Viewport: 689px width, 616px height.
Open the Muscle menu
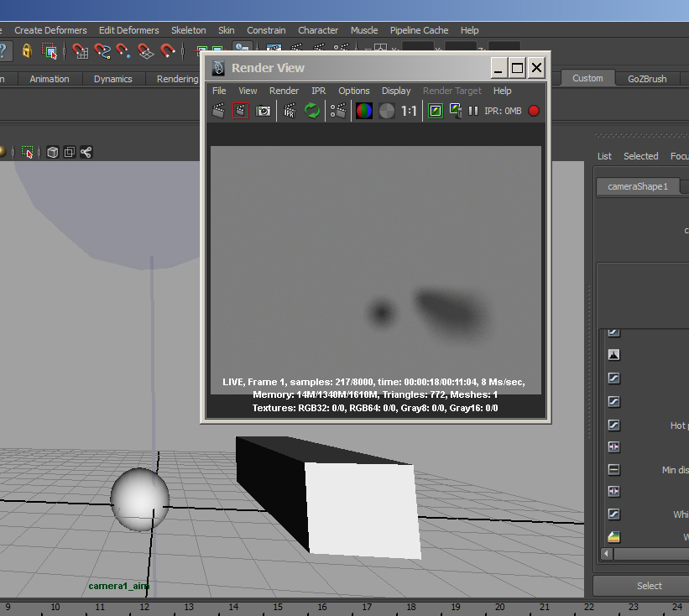click(364, 30)
